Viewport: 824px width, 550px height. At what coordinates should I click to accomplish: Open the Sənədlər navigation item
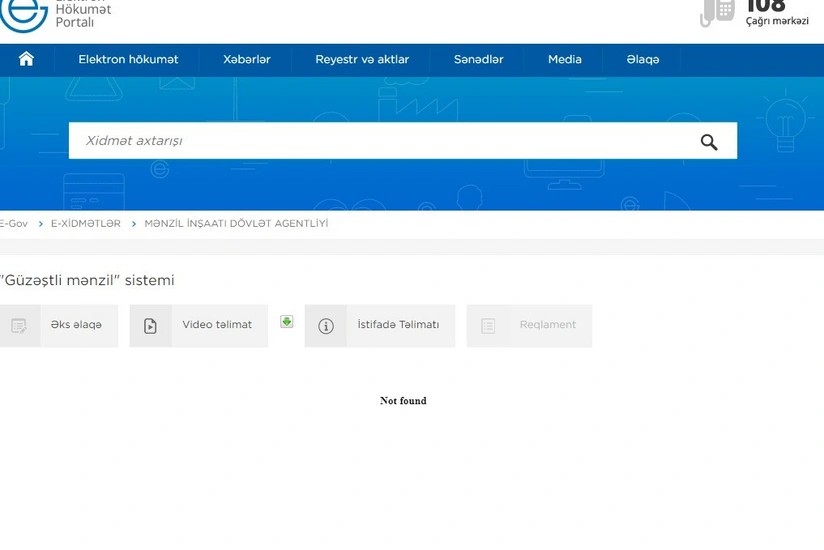(x=478, y=60)
